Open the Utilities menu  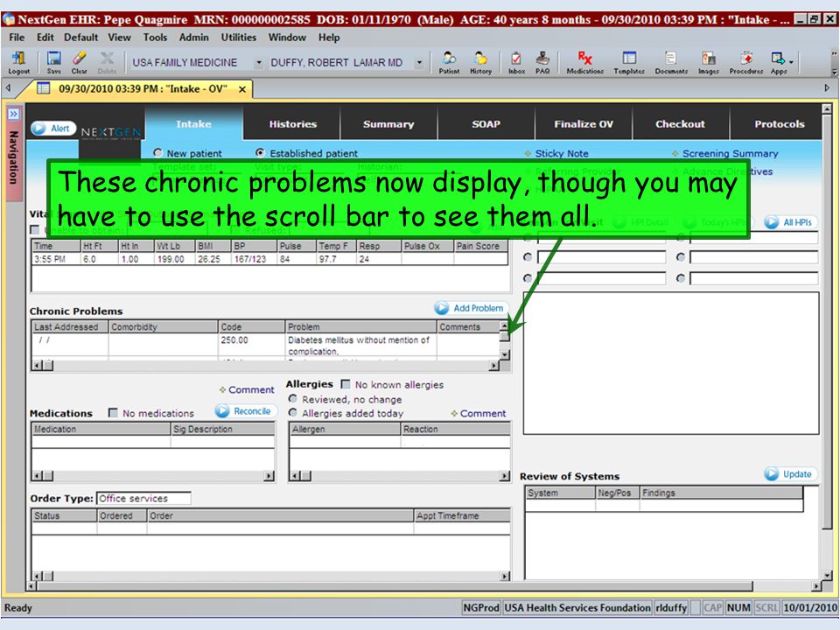pyautogui.click(x=239, y=37)
